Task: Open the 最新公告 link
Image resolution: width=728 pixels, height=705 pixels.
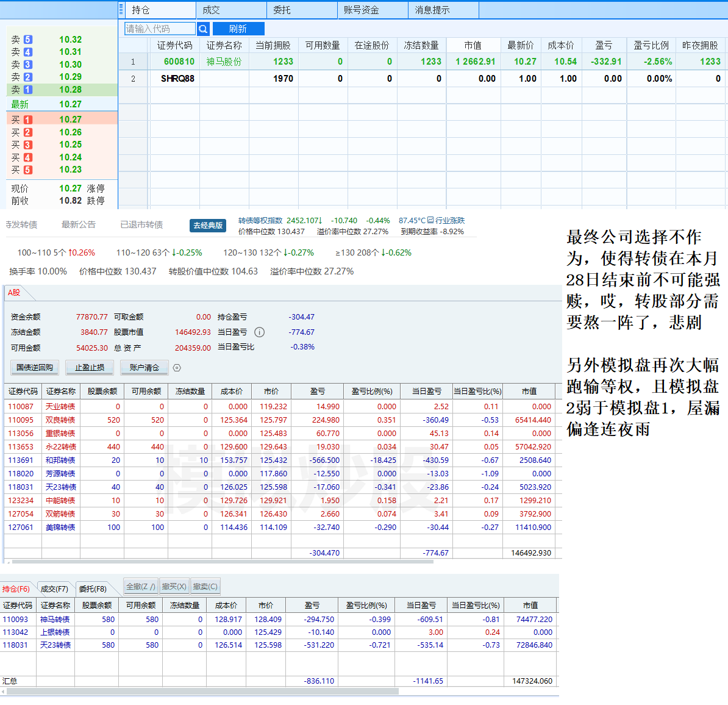Action: pos(78,224)
